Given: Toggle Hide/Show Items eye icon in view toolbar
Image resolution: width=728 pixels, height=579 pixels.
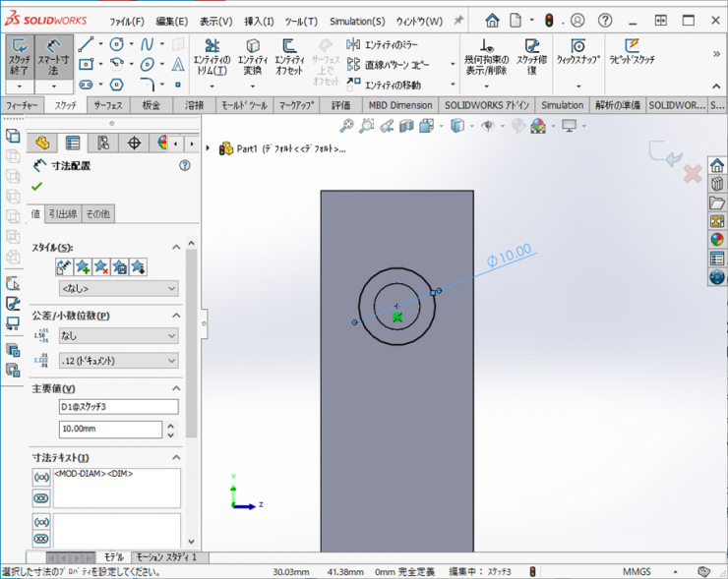Looking at the screenshot, I should point(488,126).
